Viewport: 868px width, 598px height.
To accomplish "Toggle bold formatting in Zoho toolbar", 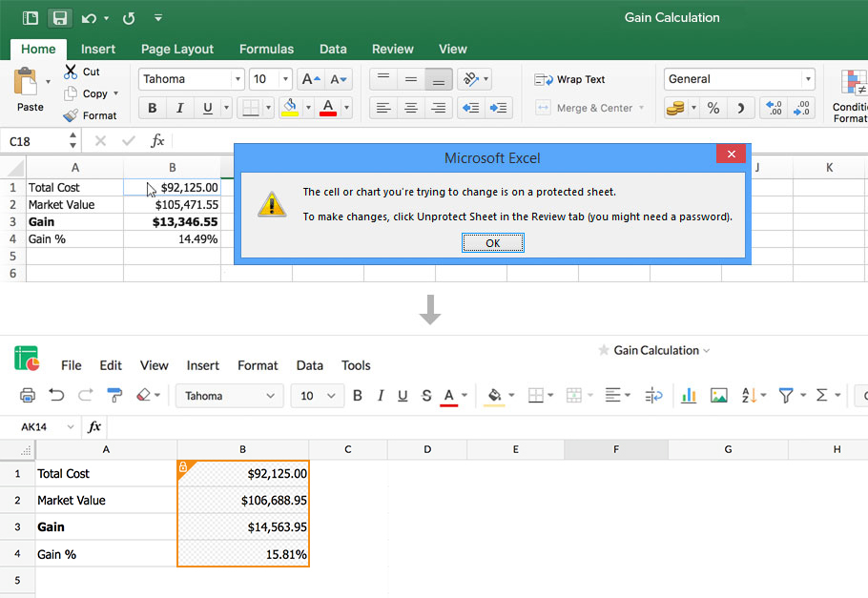I will (356, 394).
